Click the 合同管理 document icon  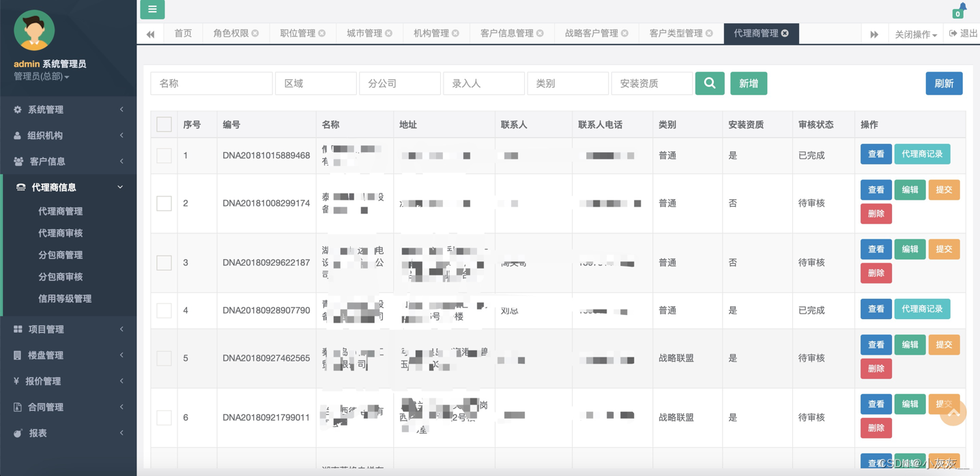pyautogui.click(x=18, y=406)
